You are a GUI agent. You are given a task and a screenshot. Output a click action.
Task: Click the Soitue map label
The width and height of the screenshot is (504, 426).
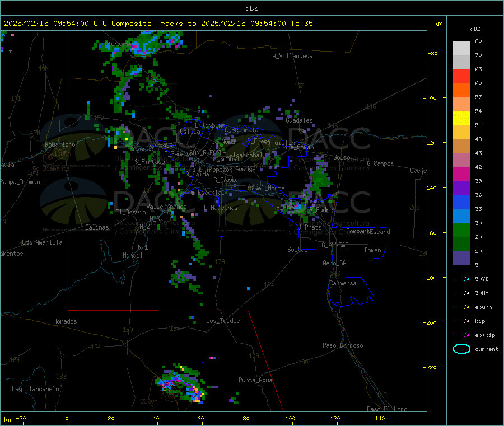coord(297,250)
